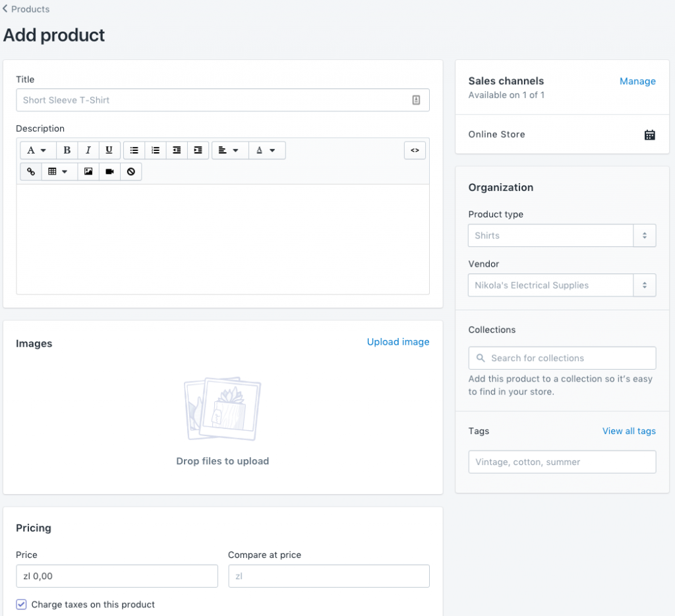
Task: Insert a link in the description editor
Action: click(x=30, y=171)
